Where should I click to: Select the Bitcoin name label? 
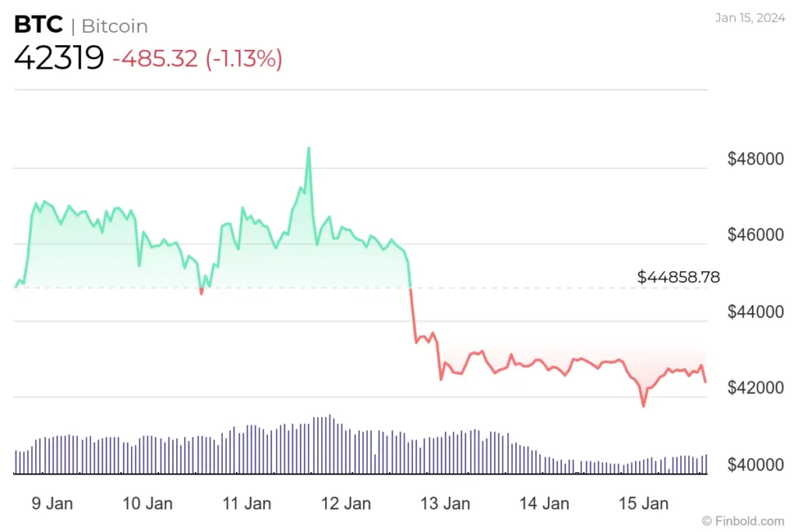115,26
